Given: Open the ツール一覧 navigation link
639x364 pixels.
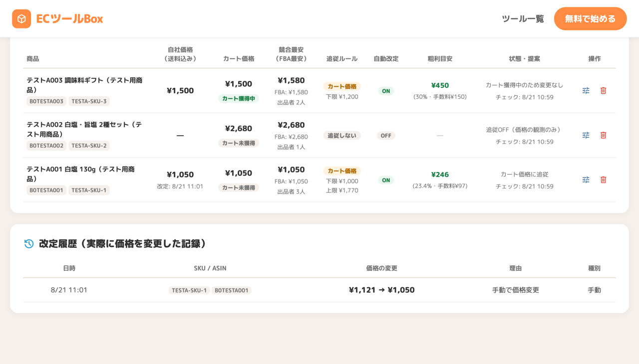Looking at the screenshot, I should (523, 19).
